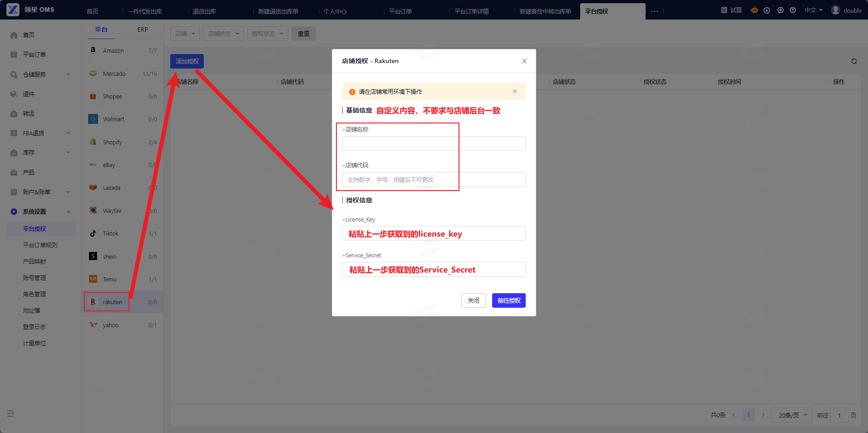Expand the 账户&账单 sidebar menu

[68, 192]
